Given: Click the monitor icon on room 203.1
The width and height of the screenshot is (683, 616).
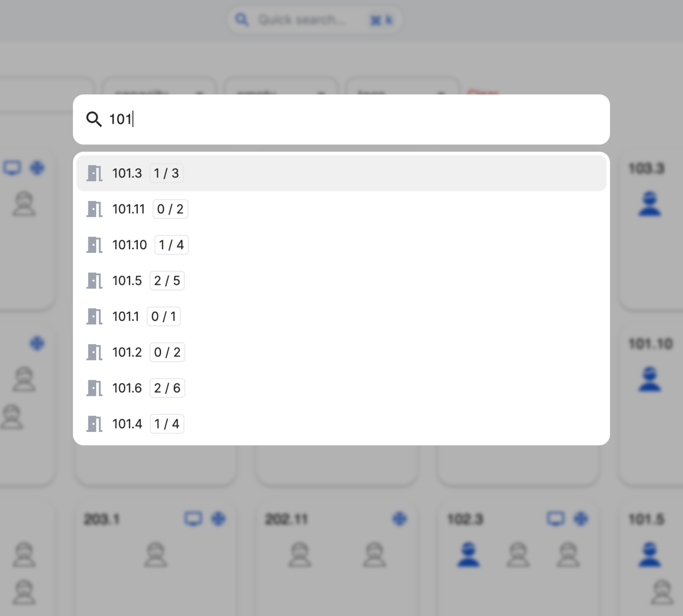Looking at the screenshot, I should (193, 519).
